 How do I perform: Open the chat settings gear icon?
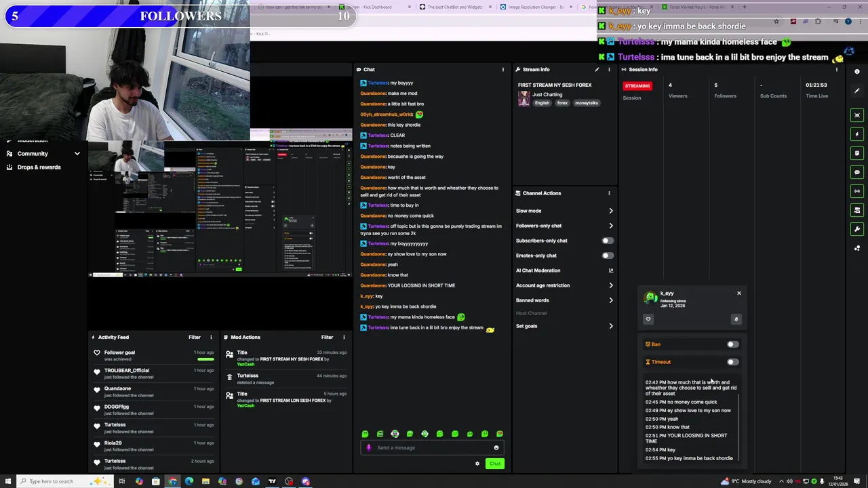click(x=477, y=464)
